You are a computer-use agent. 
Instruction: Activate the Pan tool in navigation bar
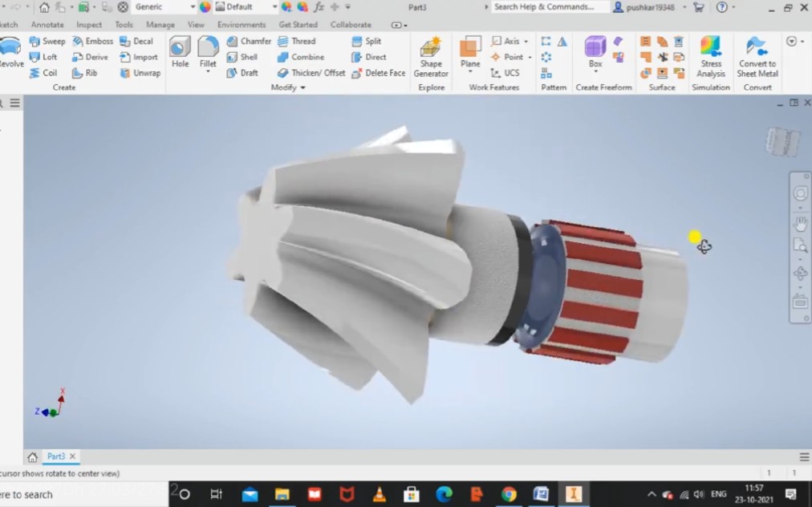coord(800,224)
